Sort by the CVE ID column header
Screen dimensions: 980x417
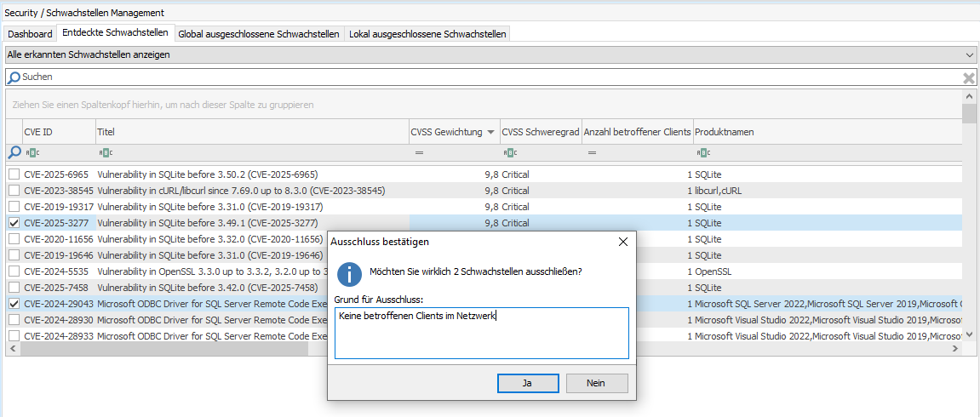[58, 133]
